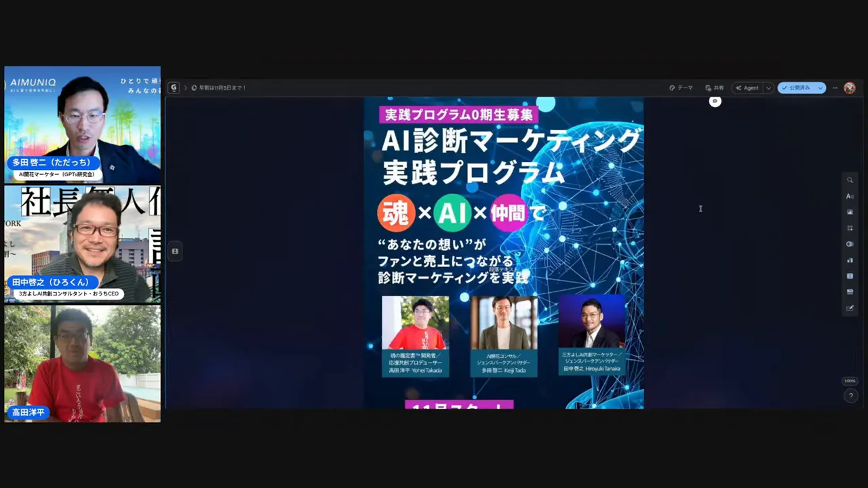Click the 100% zoom level control
Screen dimensions: 868x488
click(x=850, y=380)
